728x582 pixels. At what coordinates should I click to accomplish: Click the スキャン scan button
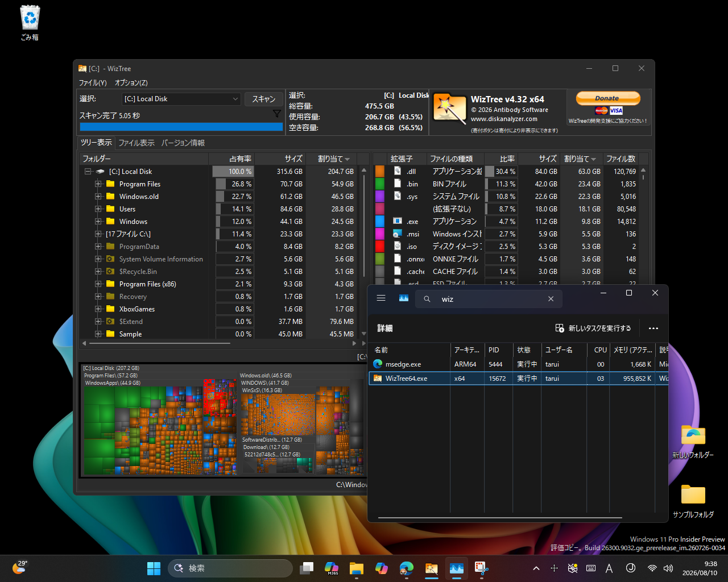[264, 99]
